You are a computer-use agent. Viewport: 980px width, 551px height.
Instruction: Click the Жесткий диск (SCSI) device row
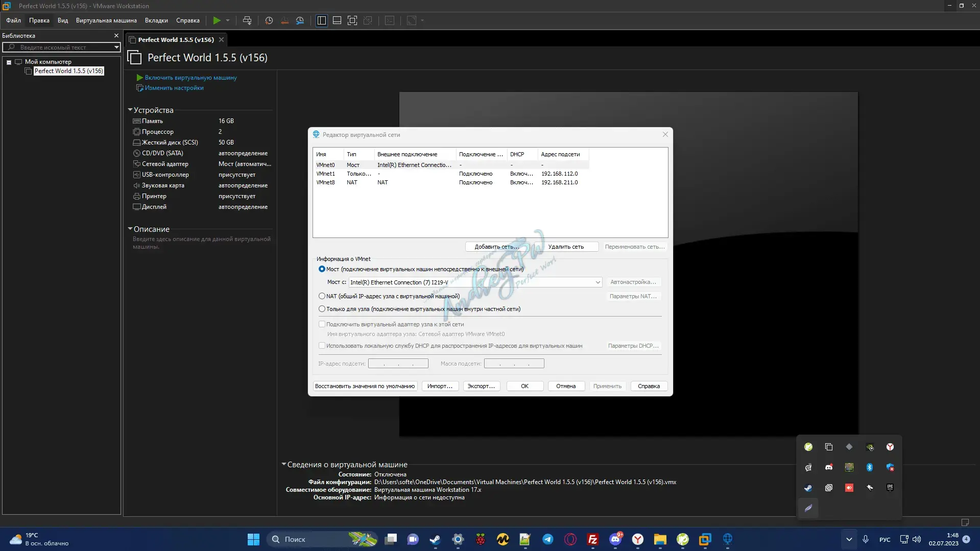[x=202, y=142]
